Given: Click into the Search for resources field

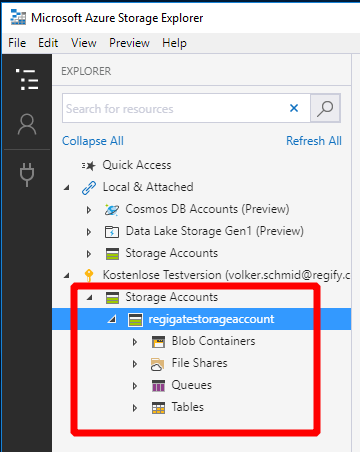Looking at the screenshot, I should coord(175,108).
